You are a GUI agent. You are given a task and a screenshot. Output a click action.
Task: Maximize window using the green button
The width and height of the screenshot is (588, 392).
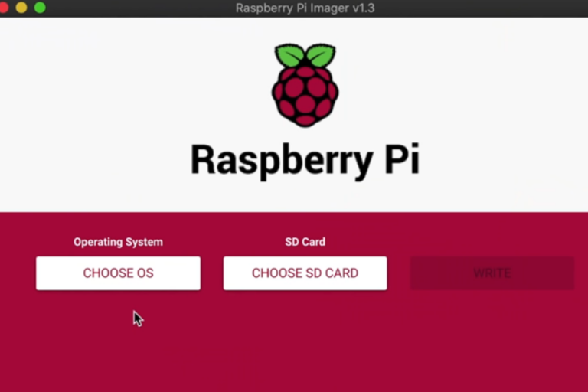point(40,8)
